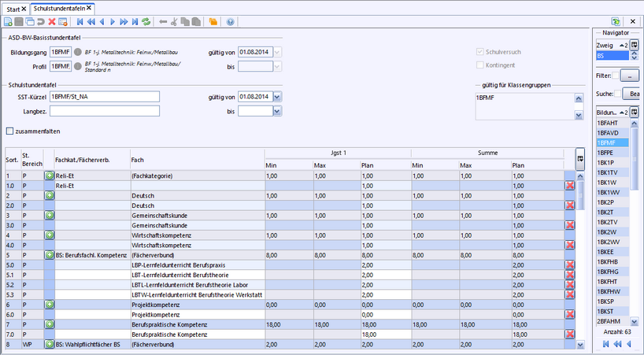The image size is (644, 355).
Task: Click the red X delete icon in toolbar
Action: [52, 22]
